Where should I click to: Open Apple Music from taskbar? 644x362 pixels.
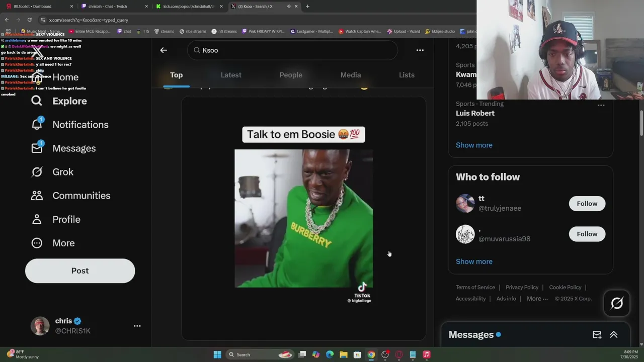[x=426, y=355]
